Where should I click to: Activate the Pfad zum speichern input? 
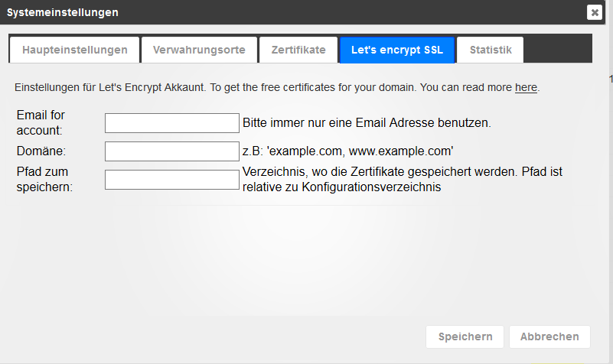(172, 180)
